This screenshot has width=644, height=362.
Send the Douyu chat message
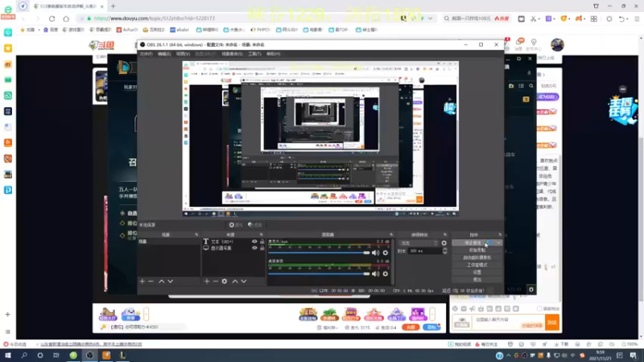552,323
